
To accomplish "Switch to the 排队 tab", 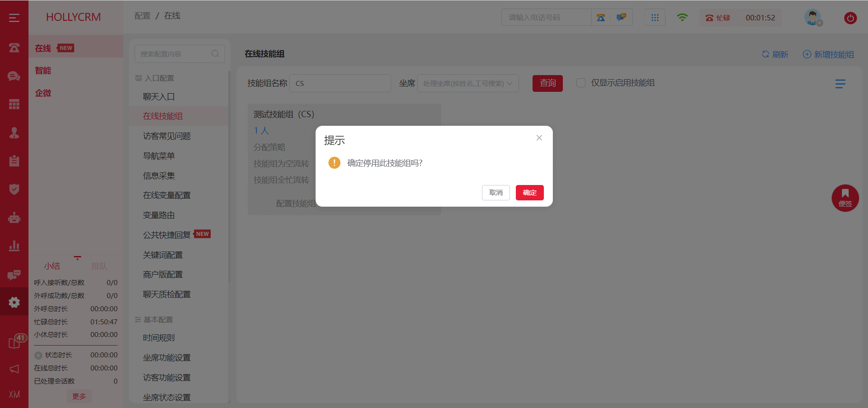I will coord(99,266).
